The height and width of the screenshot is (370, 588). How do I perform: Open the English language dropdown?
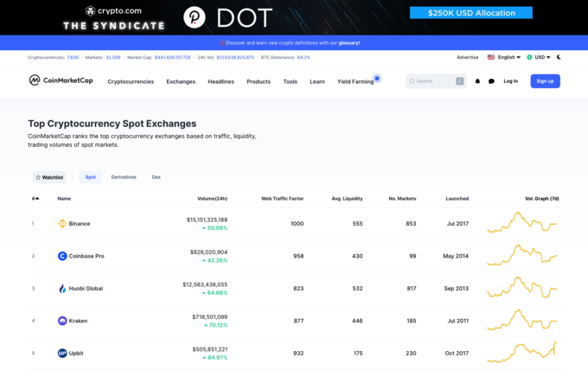click(x=508, y=57)
